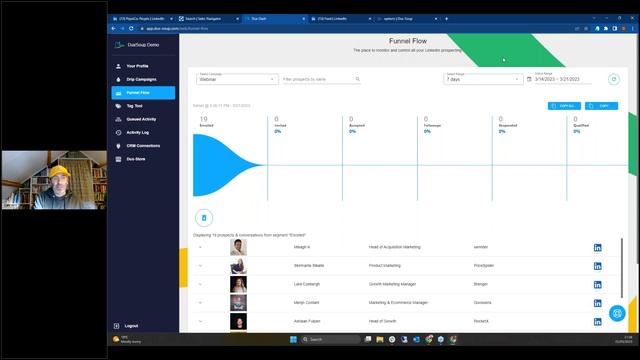Switch to the Sales Navigator search browser tab

[209, 19]
